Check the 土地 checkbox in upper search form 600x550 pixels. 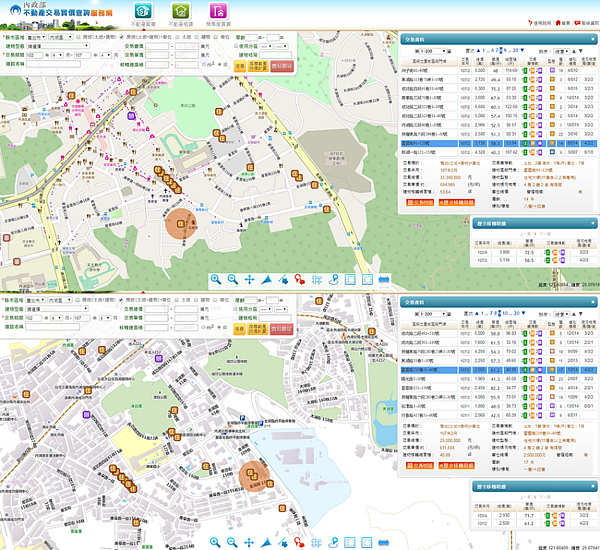click(x=177, y=37)
